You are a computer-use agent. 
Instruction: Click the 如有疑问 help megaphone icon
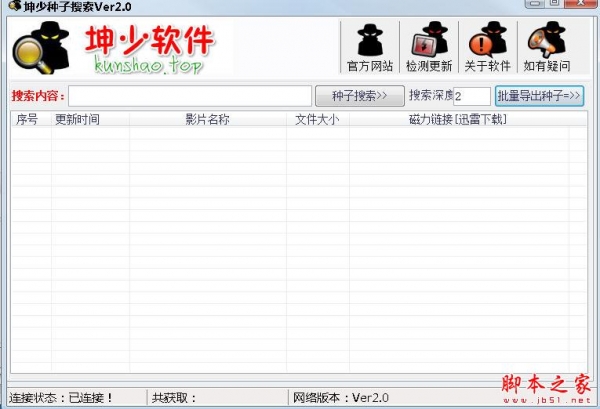[x=547, y=47]
